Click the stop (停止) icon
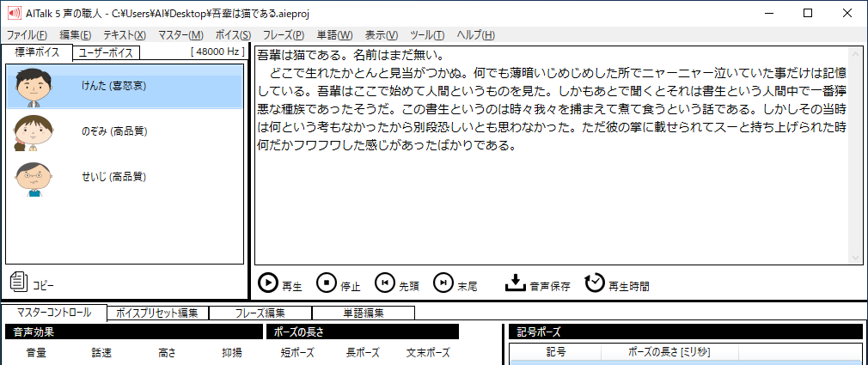868x365 pixels. point(326,283)
